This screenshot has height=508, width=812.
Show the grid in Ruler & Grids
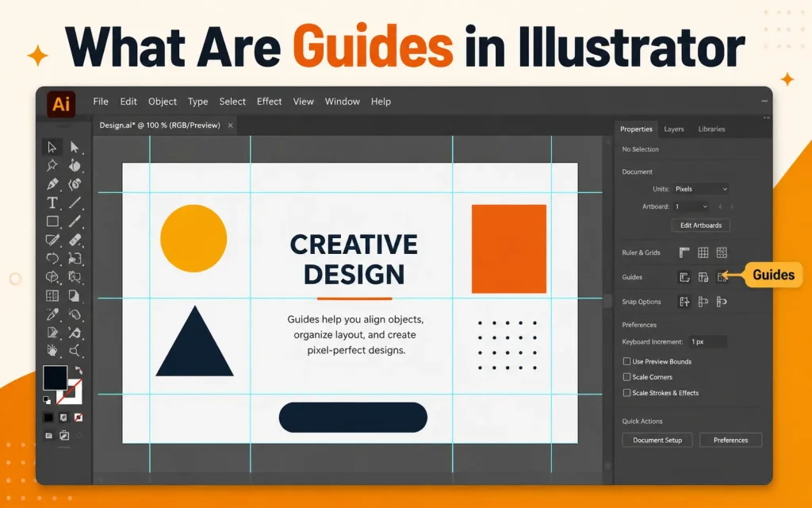point(703,252)
